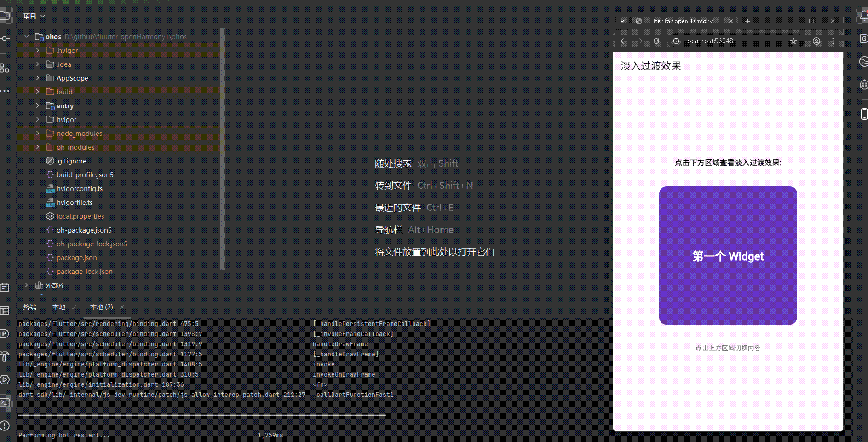868x442 pixels.
Task: Open the Gradle panel on the right edge
Action: pyautogui.click(x=863, y=39)
